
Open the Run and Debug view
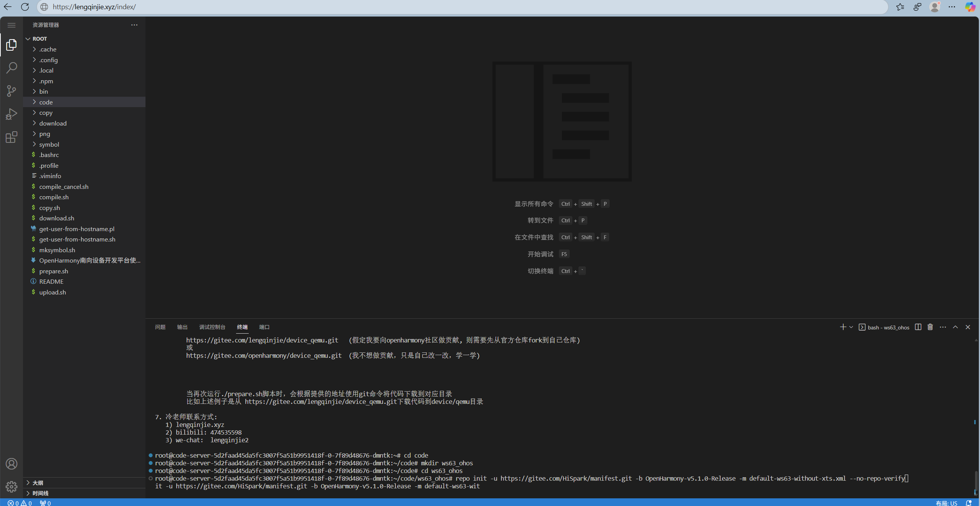click(11, 114)
